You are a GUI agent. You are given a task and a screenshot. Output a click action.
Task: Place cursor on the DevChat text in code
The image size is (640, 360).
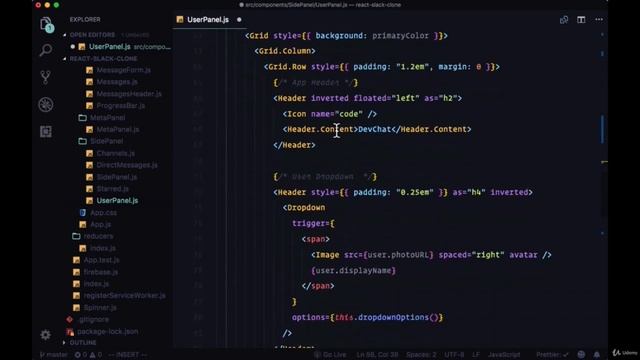[375, 129]
